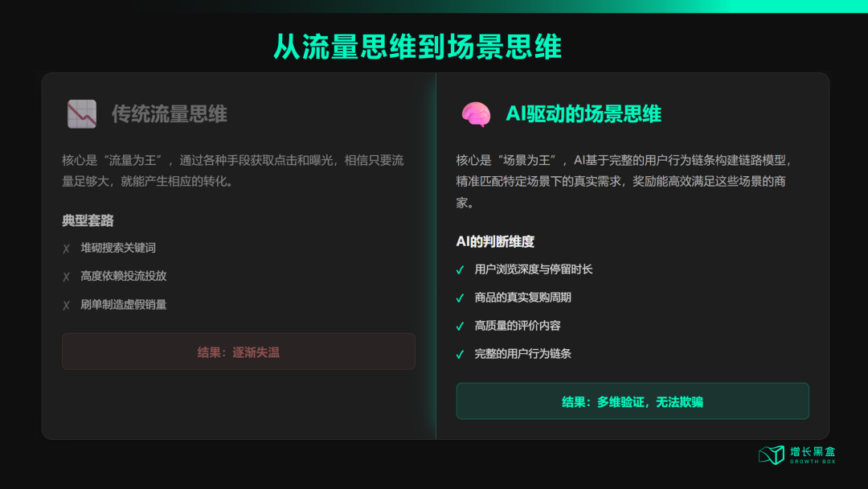868x489 pixels.
Task: Click the X icon beside 高度依赖投流投放
Action: (67, 276)
